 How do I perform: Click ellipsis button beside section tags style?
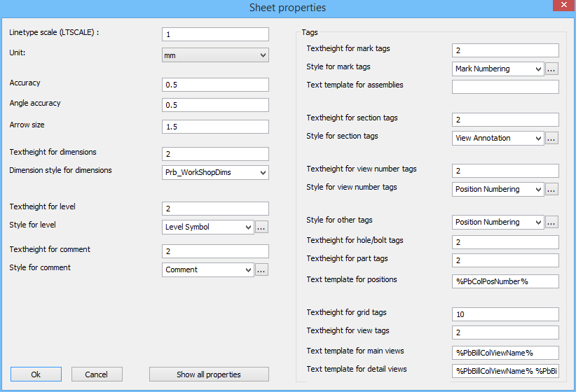pos(551,138)
